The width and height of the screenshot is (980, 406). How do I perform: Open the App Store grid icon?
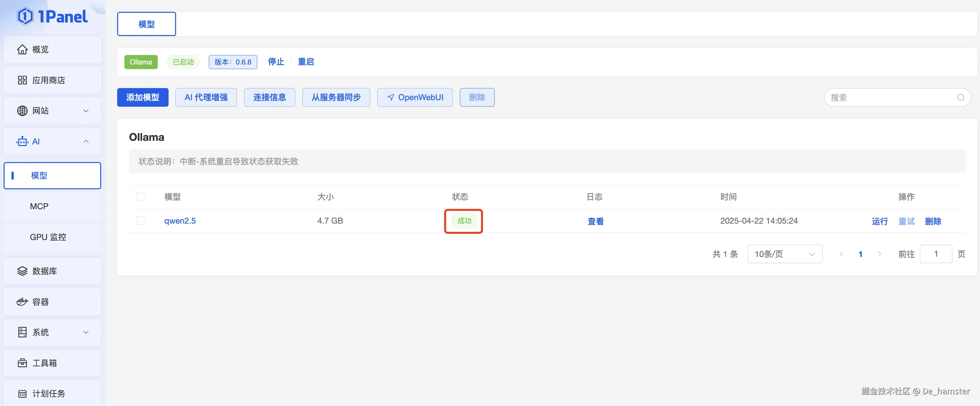pos(23,80)
